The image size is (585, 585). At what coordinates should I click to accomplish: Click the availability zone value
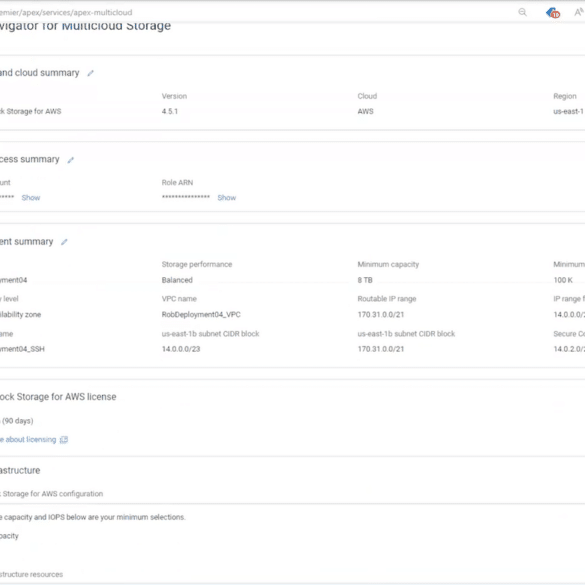point(21,315)
